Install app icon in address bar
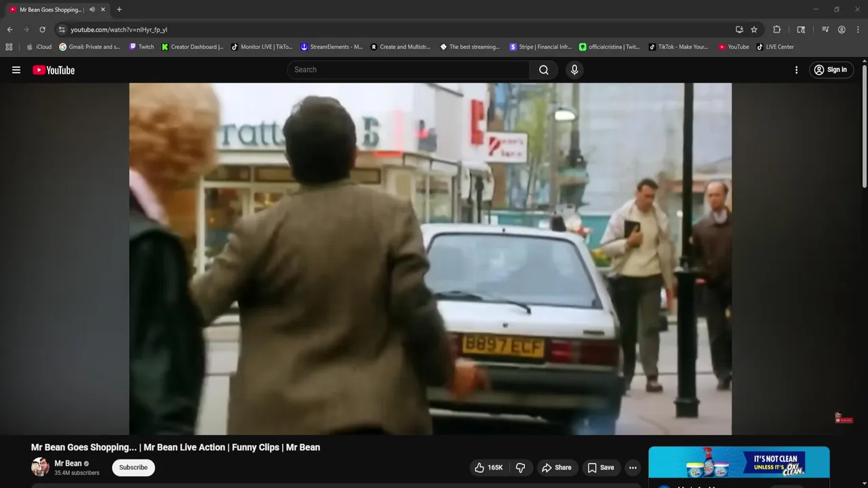The width and height of the screenshot is (868, 488). coord(739,30)
